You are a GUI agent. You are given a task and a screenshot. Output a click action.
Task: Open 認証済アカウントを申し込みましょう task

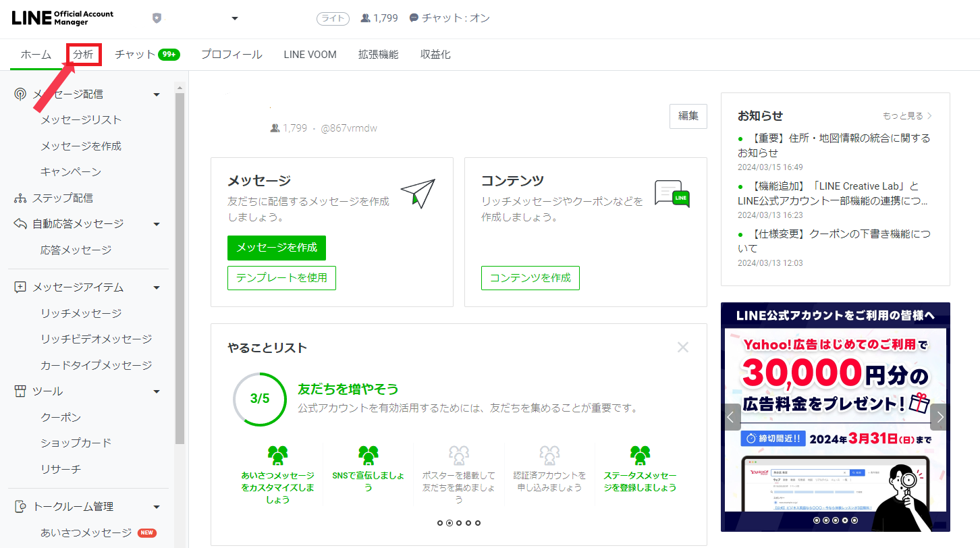coord(549,468)
